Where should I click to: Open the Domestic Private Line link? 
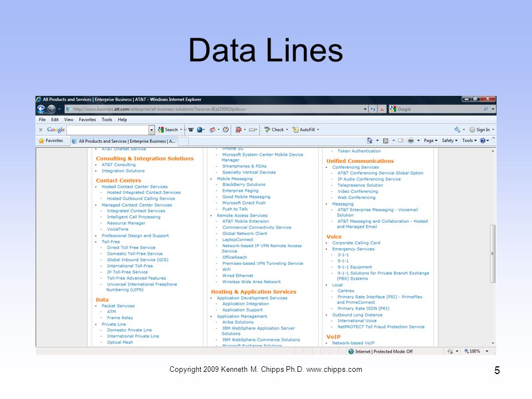[x=129, y=330]
